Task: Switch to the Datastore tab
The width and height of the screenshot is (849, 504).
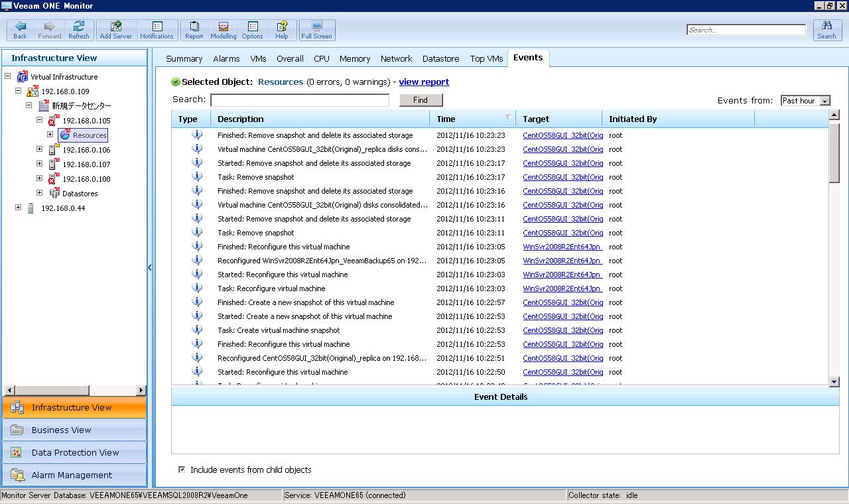Action: click(440, 58)
